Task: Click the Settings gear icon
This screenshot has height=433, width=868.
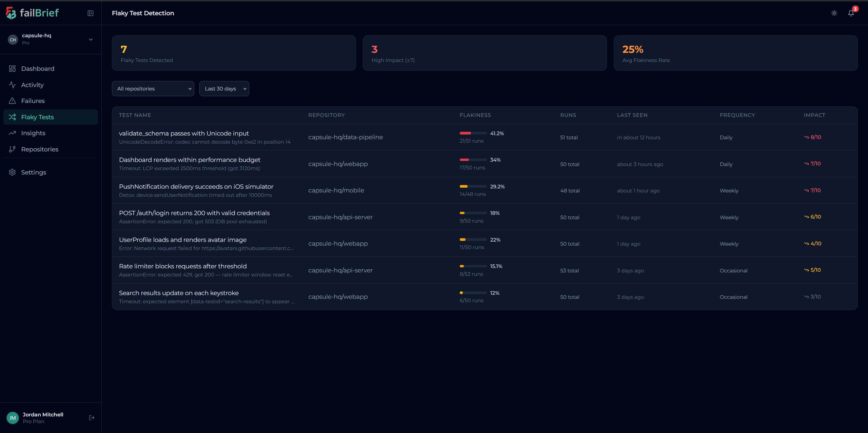Action: (x=12, y=172)
